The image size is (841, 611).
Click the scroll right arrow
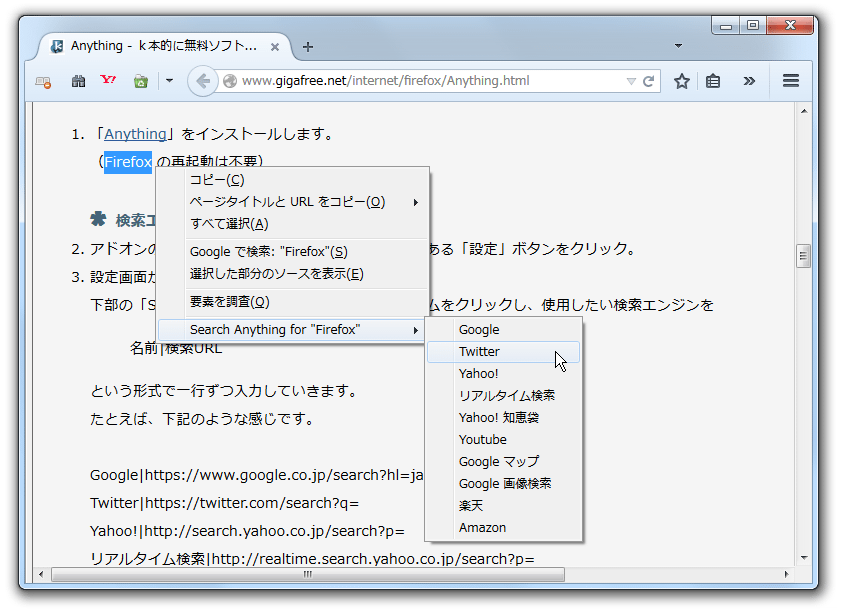click(x=786, y=574)
